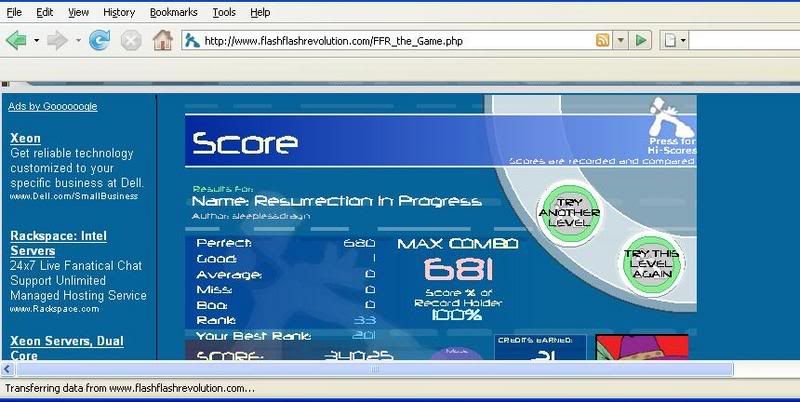Click the 100% record holder score
800x402 pixels.
click(x=457, y=315)
